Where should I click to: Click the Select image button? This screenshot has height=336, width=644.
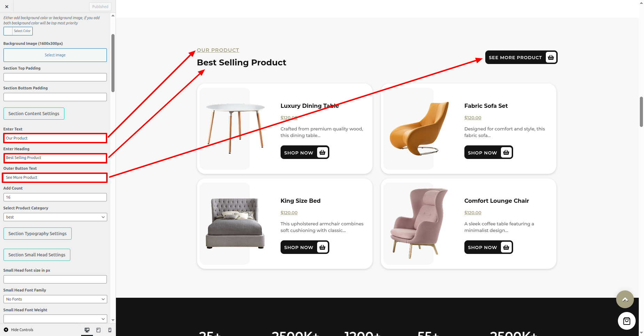click(55, 55)
